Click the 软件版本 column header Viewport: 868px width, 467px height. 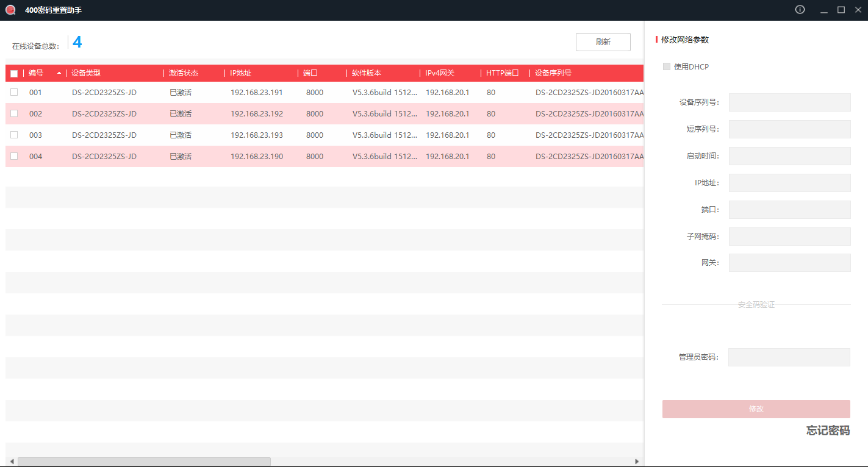pos(367,73)
